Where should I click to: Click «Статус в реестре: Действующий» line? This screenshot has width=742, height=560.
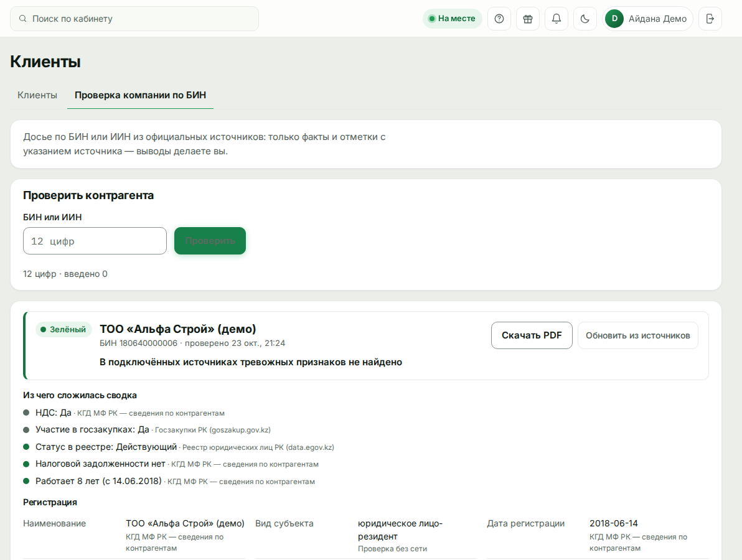(x=106, y=447)
